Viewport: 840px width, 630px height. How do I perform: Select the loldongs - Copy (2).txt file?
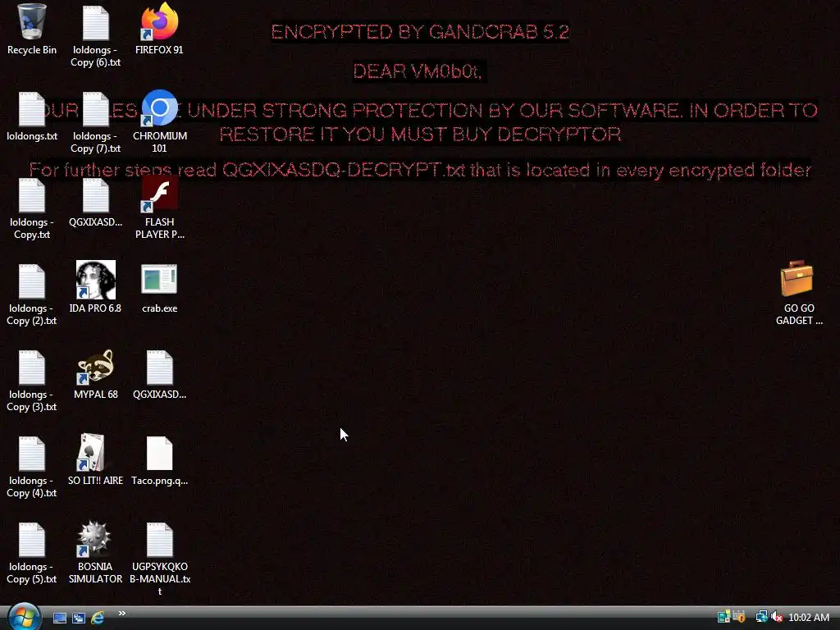(32, 295)
